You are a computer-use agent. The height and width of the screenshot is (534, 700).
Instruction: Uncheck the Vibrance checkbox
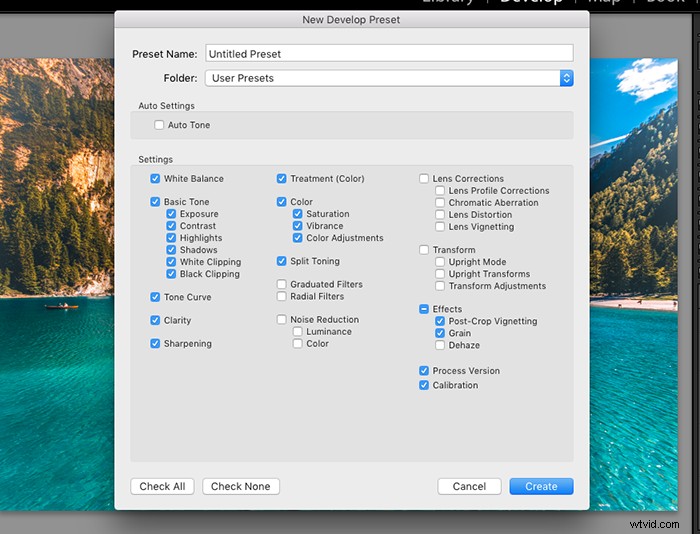(x=297, y=226)
